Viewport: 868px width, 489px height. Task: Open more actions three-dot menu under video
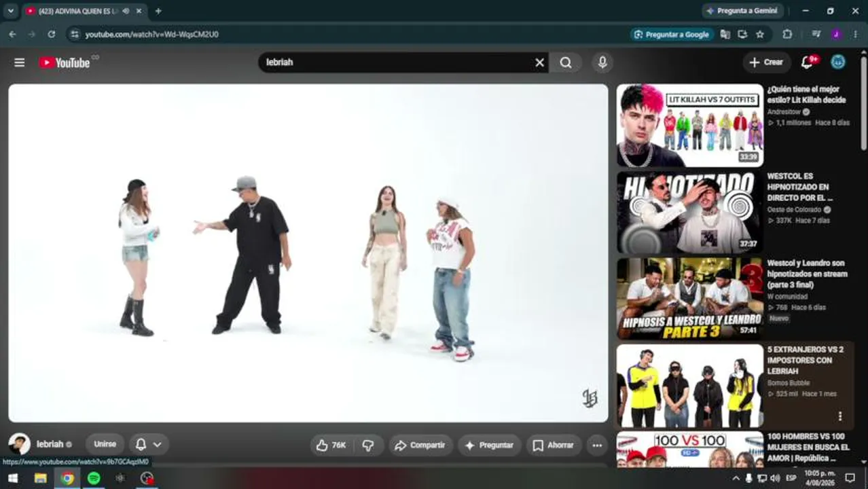597,445
